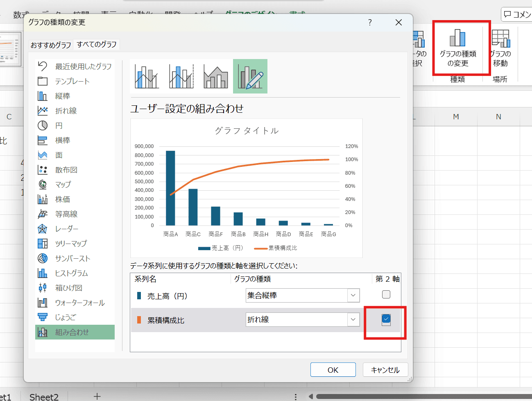The image size is (532, 401).
Task: Add a new sheet with plus button
Action: (97, 396)
